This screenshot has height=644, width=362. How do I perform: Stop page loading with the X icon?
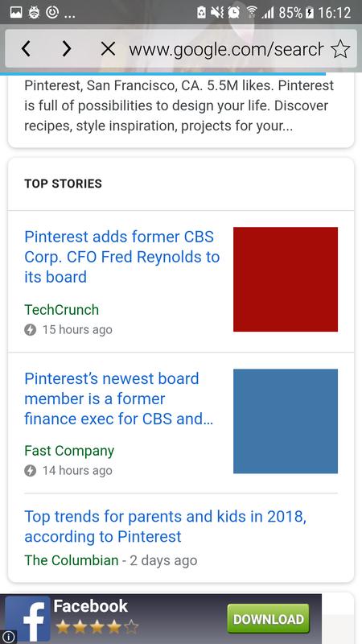108,49
